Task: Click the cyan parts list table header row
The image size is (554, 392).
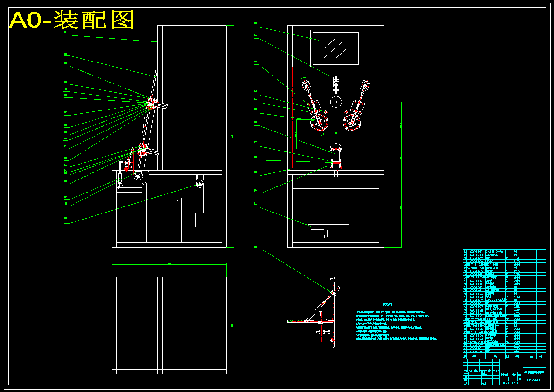Action: click(504, 357)
